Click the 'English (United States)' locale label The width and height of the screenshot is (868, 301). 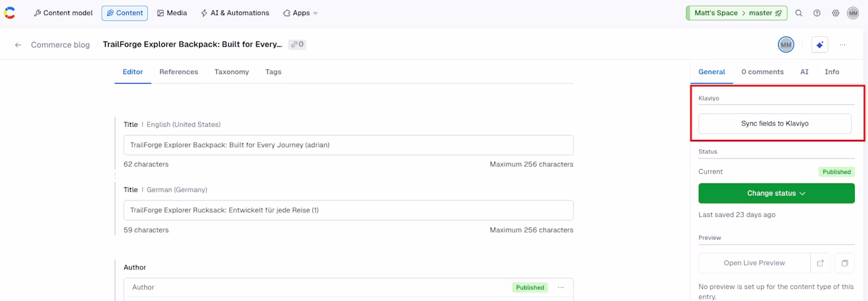[x=183, y=124]
